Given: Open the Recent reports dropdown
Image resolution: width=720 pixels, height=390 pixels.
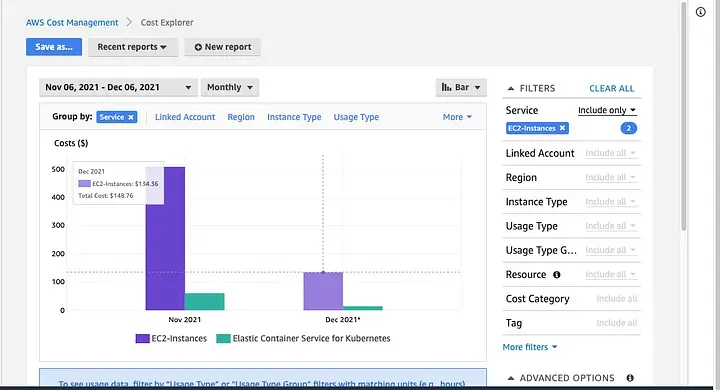Looking at the screenshot, I should (132, 47).
